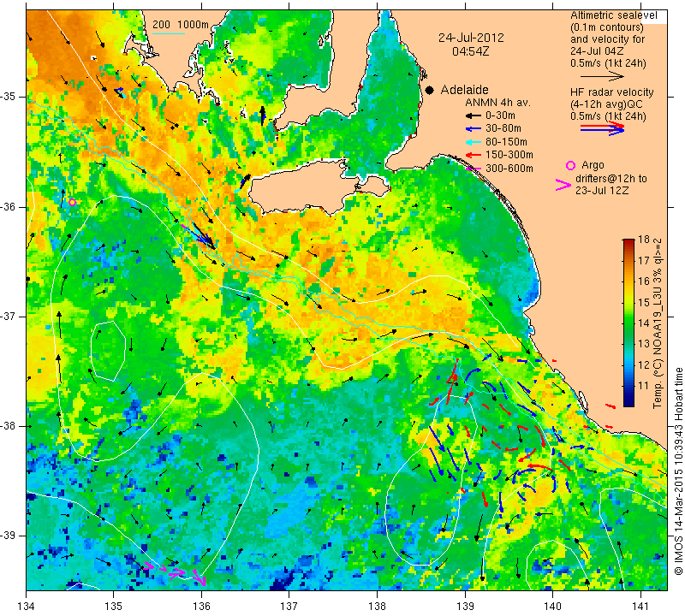Image resolution: width=685 pixels, height=616 pixels.
Task: Click the 80-150m depth label
Action: 506,142
